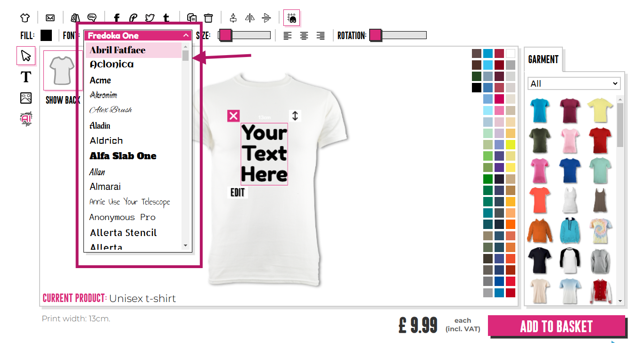Toggle the snap-to-grid magnet button
This screenshot has height=343, width=644.
291,18
